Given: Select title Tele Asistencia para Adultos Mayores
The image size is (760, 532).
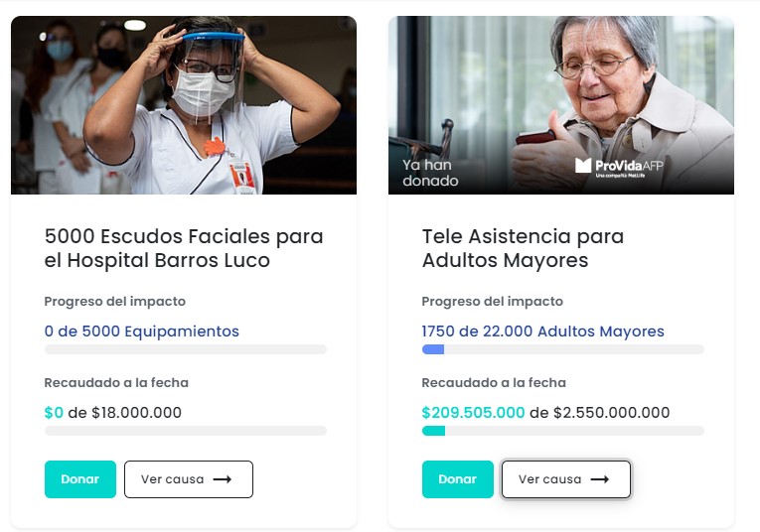Looking at the screenshot, I should 523,248.
